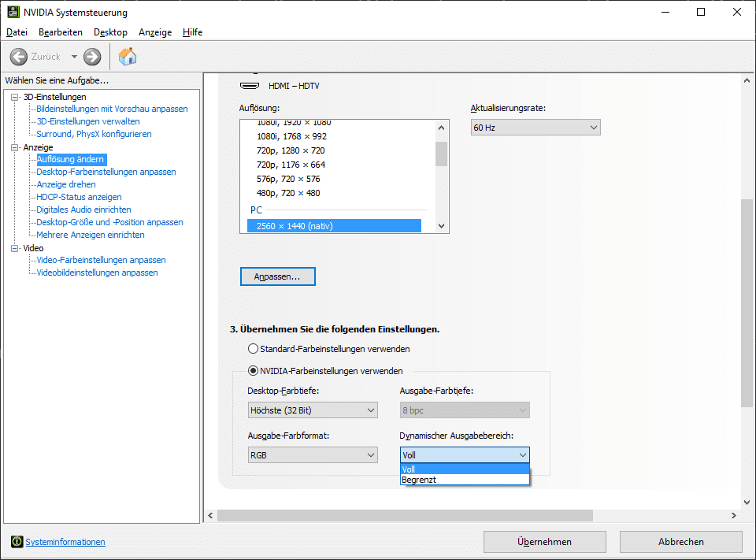Click the Anpassen... button
The image size is (756, 560).
278,276
